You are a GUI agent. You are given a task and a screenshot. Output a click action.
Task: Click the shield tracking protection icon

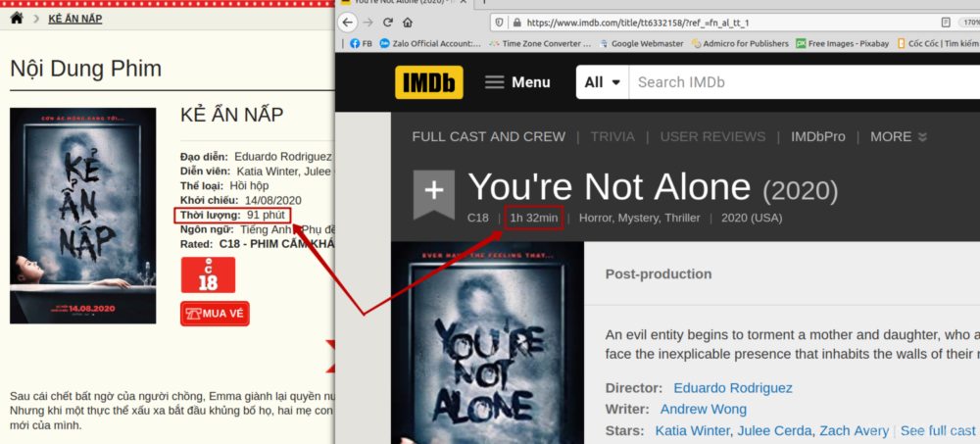tap(499, 23)
